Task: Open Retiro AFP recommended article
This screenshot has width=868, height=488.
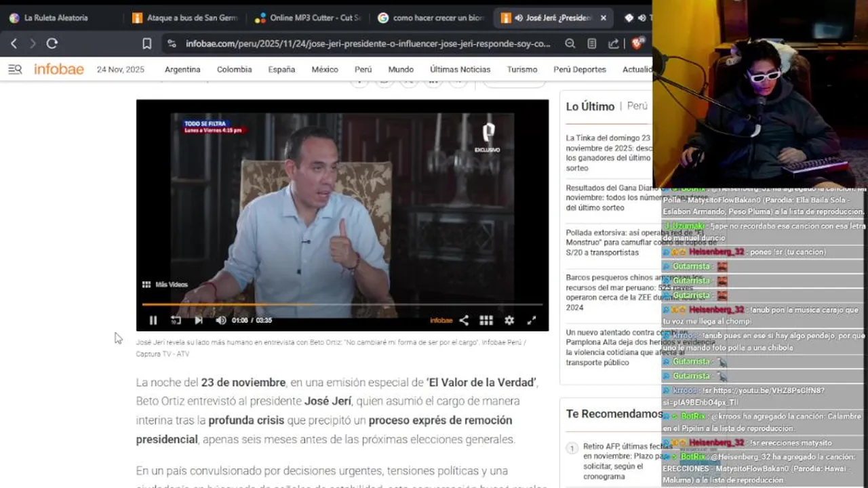Action: 627,462
